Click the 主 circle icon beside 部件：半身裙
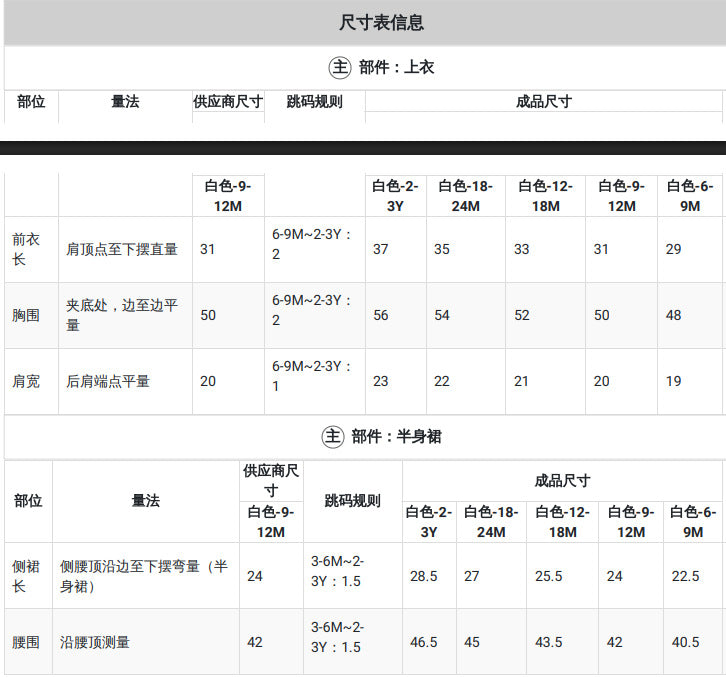 (x=332, y=436)
